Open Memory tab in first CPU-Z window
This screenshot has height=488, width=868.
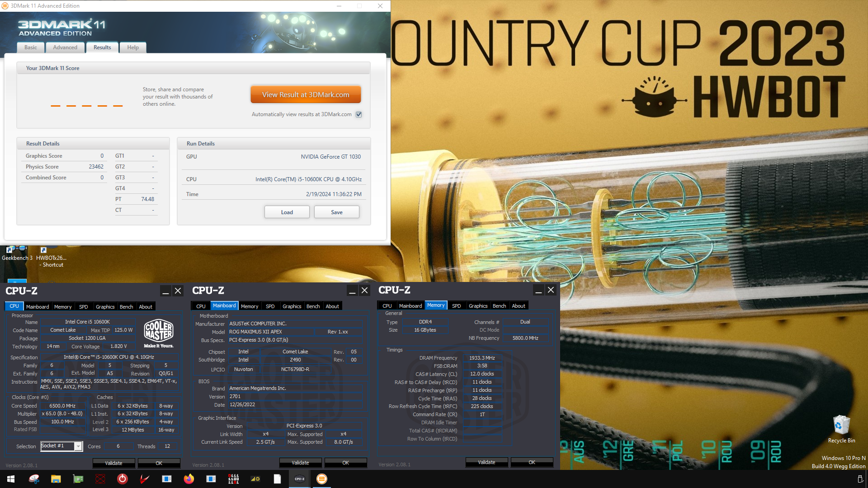tap(63, 306)
